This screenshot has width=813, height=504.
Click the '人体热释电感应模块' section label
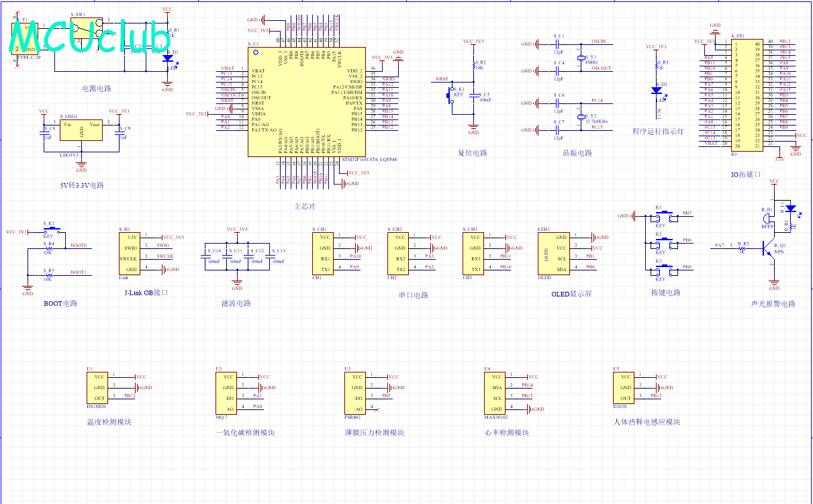click(647, 422)
